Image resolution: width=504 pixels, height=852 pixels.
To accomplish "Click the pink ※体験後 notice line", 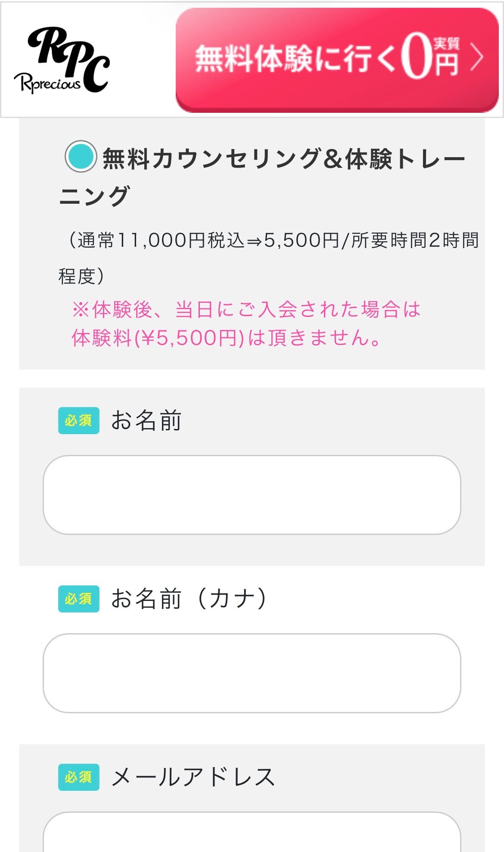I will click(x=246, y=309).
